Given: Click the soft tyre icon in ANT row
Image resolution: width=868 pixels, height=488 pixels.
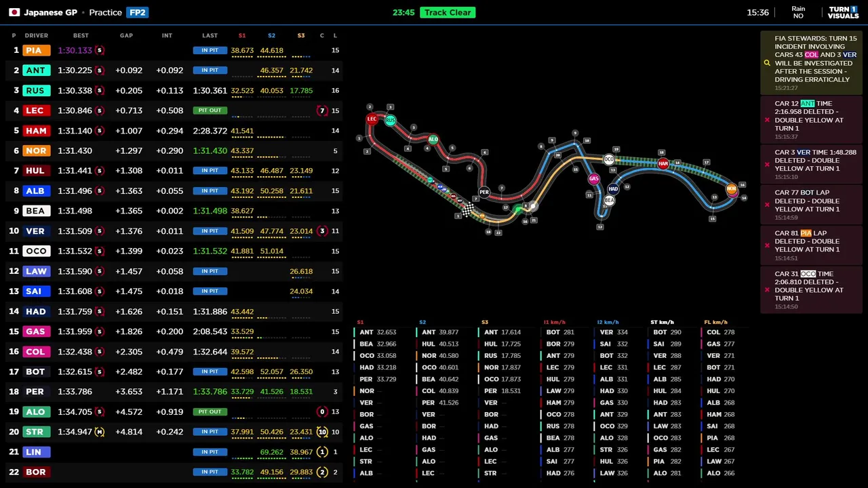Looking at the screenshot, I should point(99,70).
